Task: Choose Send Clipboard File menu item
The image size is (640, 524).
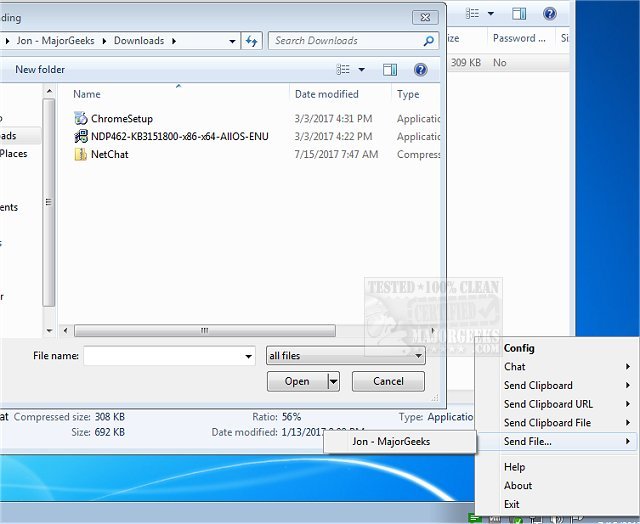Action: pyautogui.click(x=547, y=423)
